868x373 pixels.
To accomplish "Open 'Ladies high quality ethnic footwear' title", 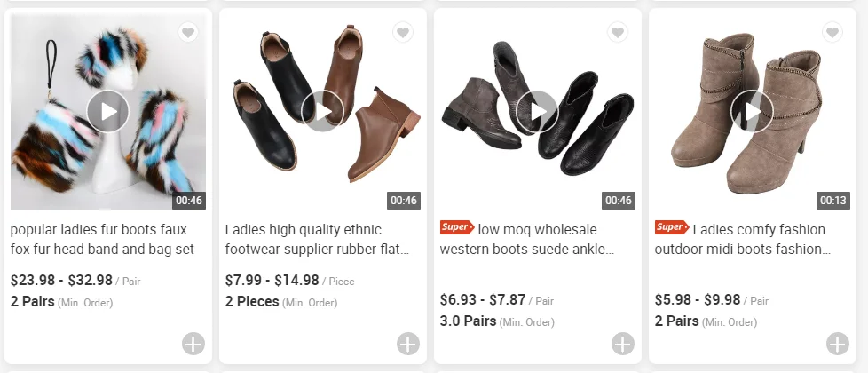I will (x=317, y=240).
